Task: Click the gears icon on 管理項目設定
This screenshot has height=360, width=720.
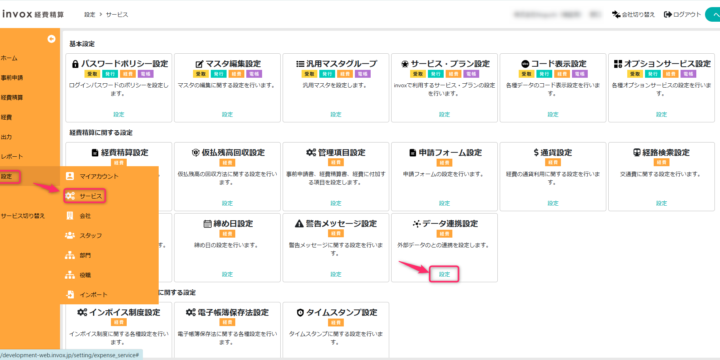Action: pyautogui.click(x=311, y=153)
